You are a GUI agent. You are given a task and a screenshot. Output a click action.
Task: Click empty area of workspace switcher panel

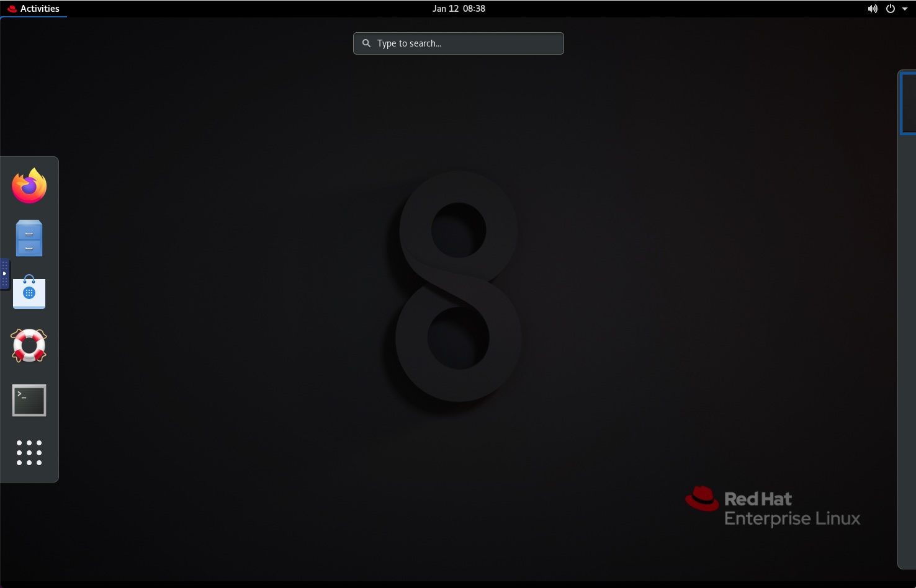[x=907, y=347]
